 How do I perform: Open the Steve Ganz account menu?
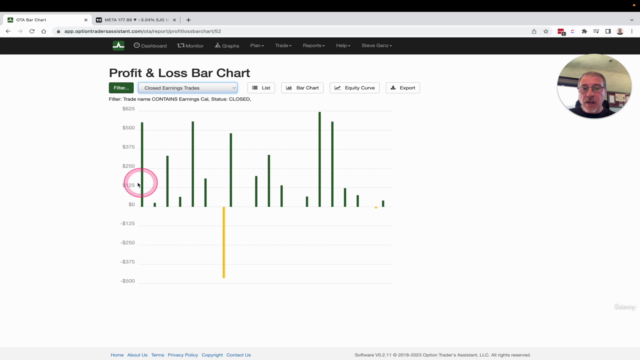click(x=376, y=46)
